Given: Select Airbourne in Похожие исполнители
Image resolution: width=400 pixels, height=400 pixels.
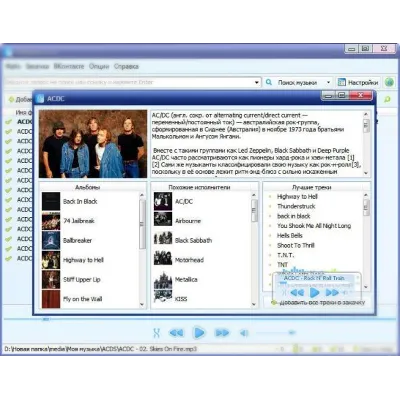Looking at the screenshot, I should pyautogui.click(x=188, y=221).
